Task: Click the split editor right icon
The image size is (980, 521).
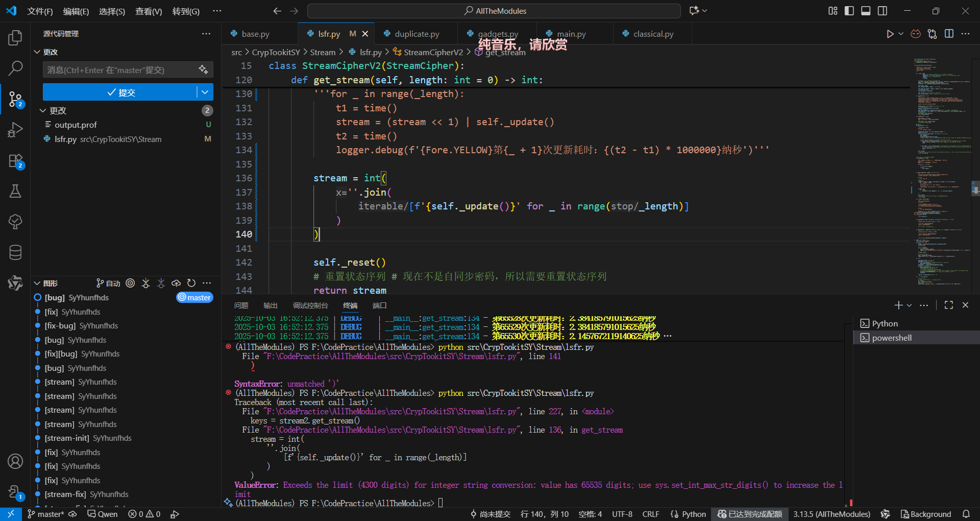Action: 949,34
